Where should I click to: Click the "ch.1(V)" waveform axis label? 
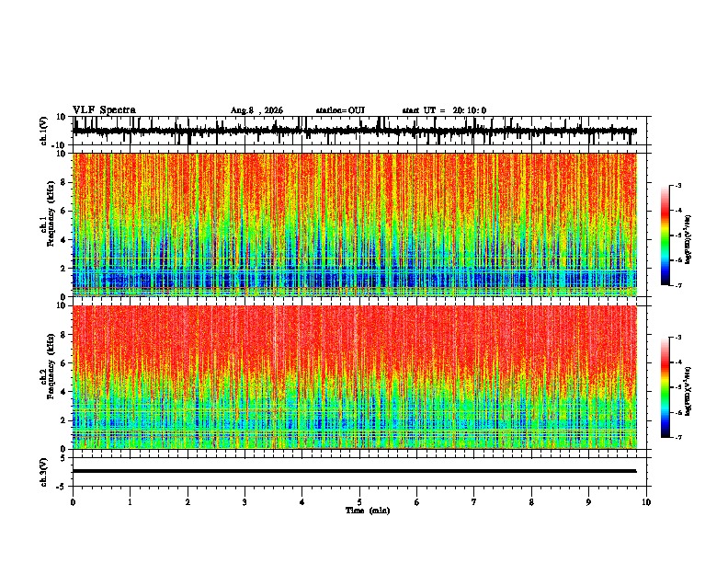pos(44,131)
